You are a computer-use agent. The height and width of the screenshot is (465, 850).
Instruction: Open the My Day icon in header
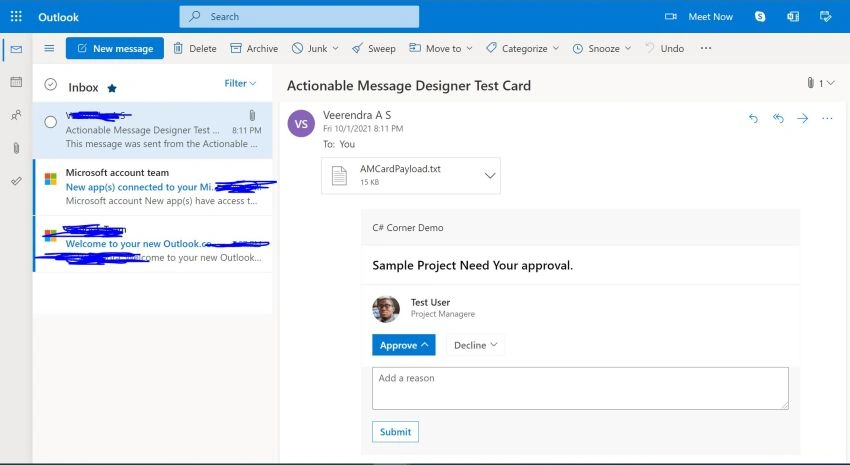825,16
